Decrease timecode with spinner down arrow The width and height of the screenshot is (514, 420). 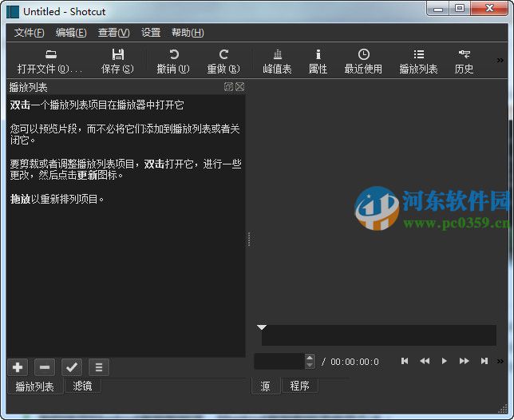click(x=310, y=365)
